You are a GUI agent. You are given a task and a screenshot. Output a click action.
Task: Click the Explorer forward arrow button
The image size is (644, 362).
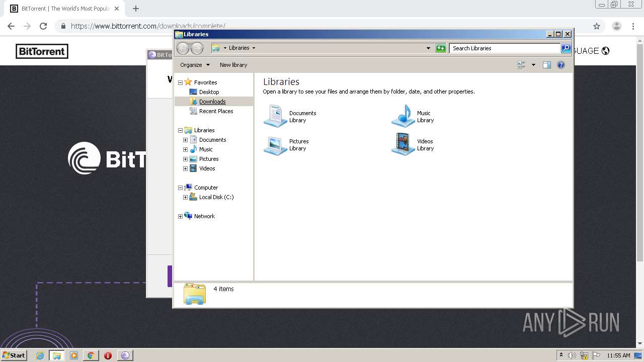(197, 48)
